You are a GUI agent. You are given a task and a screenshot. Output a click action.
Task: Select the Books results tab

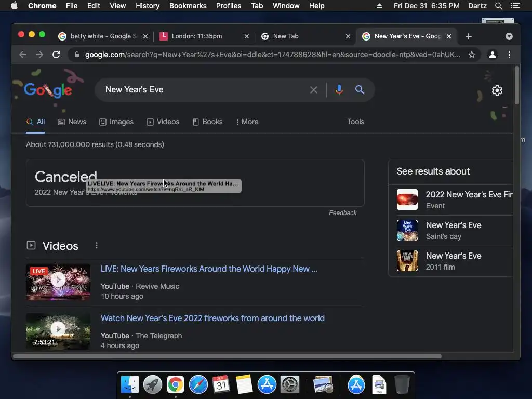point(207,122)
